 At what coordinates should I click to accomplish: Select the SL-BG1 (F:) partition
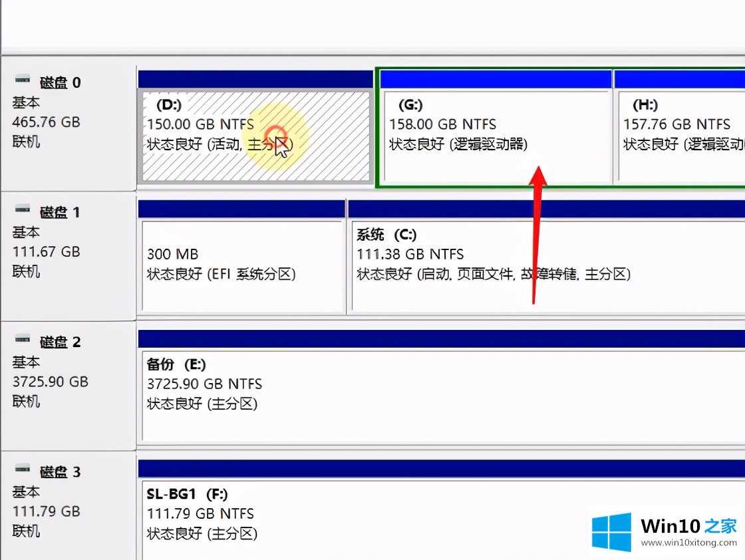pos(443,519)
